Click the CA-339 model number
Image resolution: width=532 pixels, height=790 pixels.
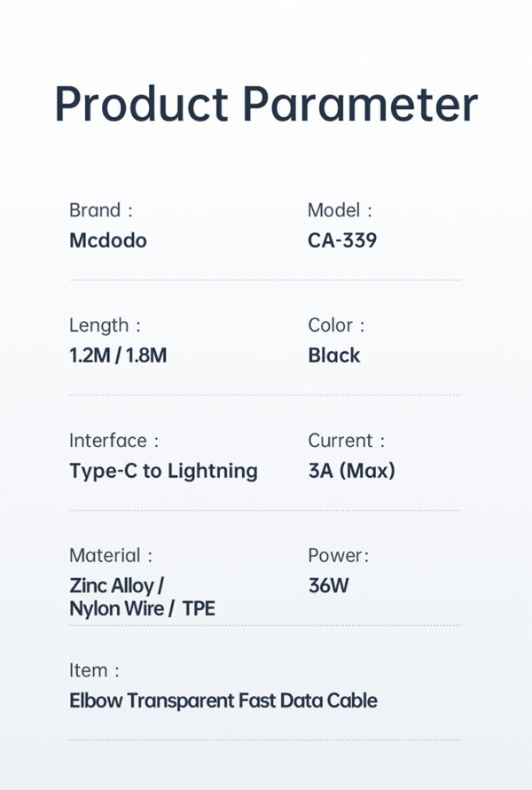coord(342,240)
